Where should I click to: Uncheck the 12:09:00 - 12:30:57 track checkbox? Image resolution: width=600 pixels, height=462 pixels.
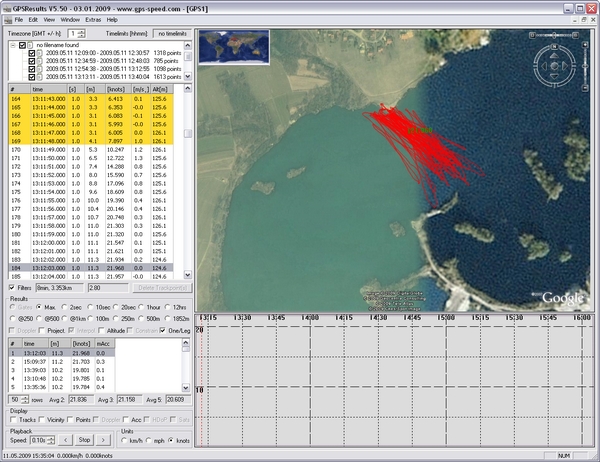click(32, 53)
